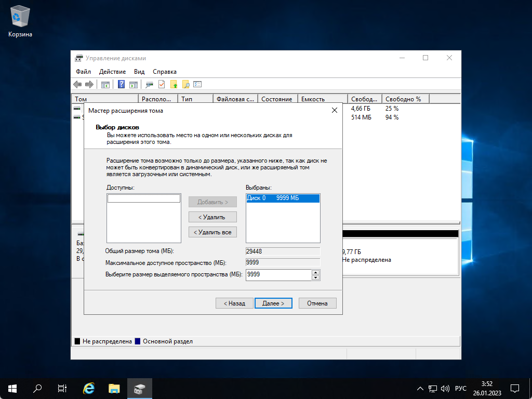
Task: Click the Back navigation arrow in the toolbar
Action: click(x=78, y=84)
